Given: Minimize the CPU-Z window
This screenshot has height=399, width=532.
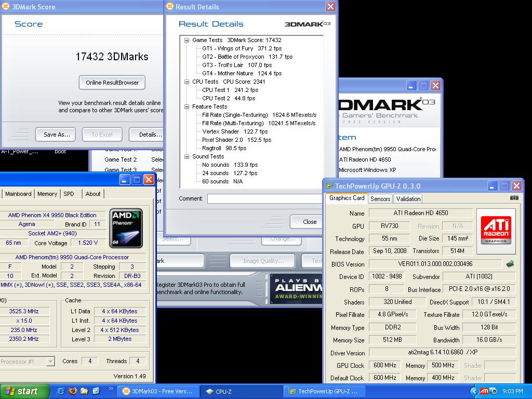Looking at the screenshot, I should coord(125,179).
